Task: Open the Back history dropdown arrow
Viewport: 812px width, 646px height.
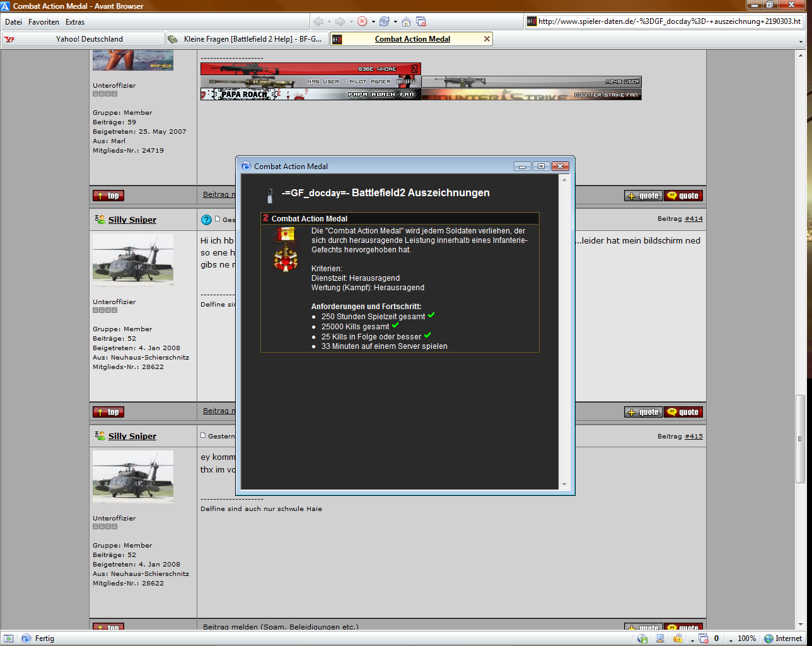Action: coord(329,22)
